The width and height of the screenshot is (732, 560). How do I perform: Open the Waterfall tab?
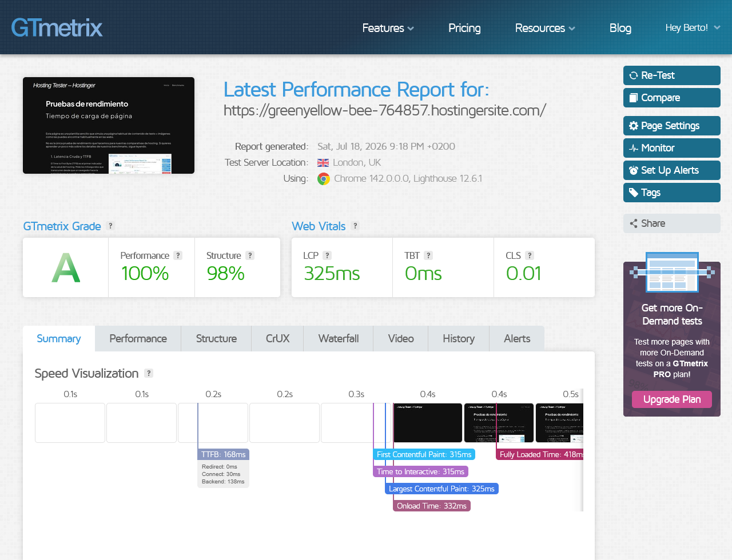339,339
